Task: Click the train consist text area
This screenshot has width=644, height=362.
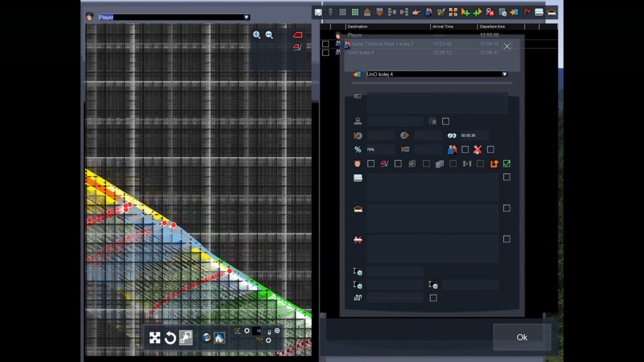Action: 437,102
